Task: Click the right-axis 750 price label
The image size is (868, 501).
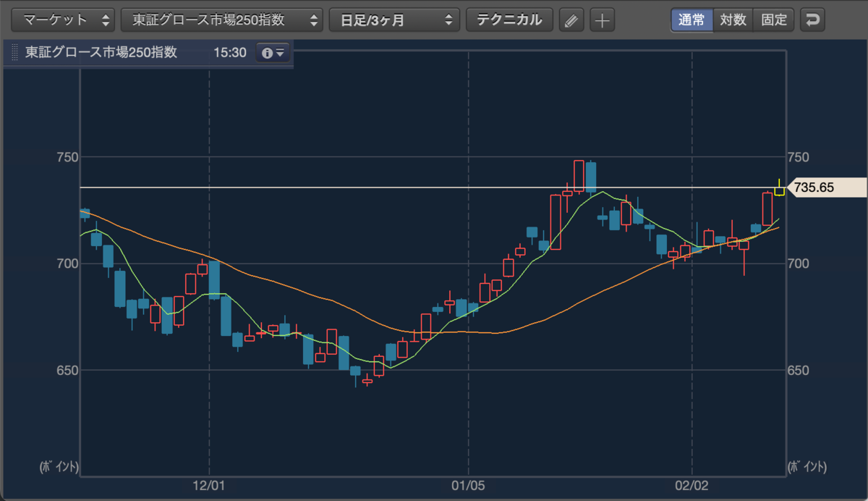Action: 799,157
